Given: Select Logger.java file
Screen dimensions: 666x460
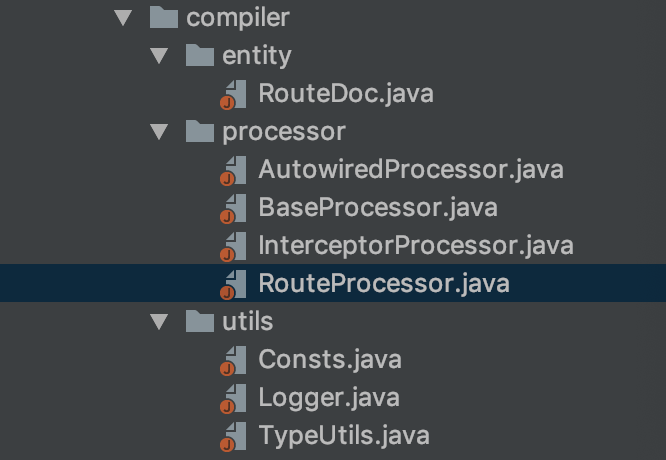Looking at the screenshot, I should [329, 398].
